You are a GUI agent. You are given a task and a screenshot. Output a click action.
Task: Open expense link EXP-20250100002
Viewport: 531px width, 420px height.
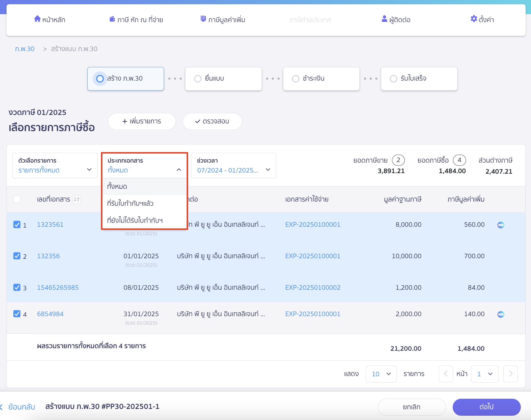pyautogui.click(x=313, y=287)
